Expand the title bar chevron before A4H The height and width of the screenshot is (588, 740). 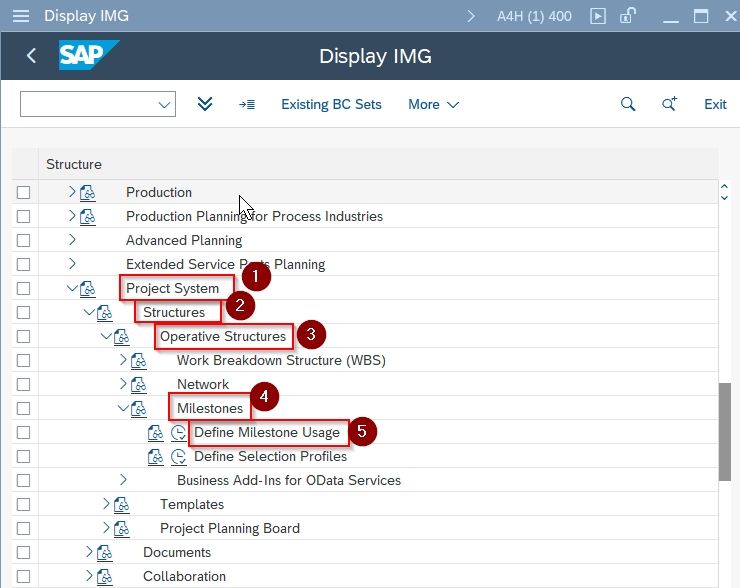click(471, 17)
